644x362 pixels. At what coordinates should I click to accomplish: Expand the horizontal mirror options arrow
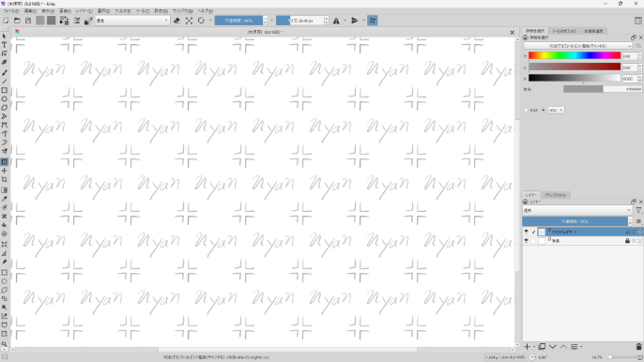[x=345, y=21]
